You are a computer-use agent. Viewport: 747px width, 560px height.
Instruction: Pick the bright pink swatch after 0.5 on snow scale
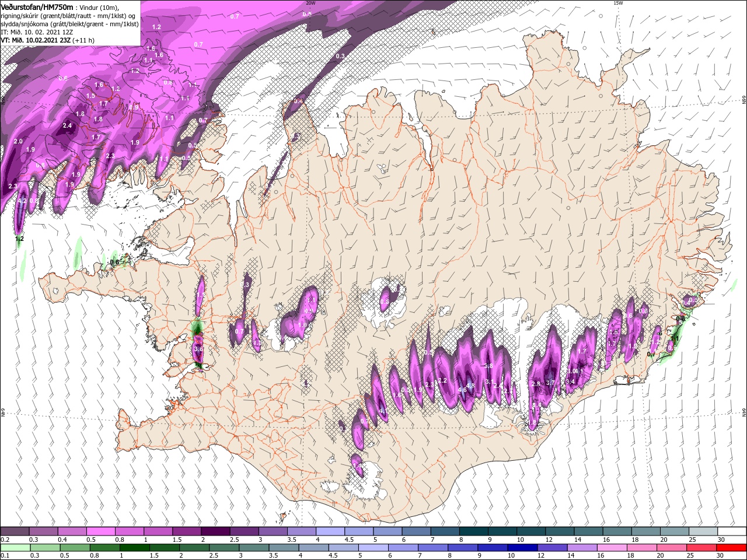[101, 531]
